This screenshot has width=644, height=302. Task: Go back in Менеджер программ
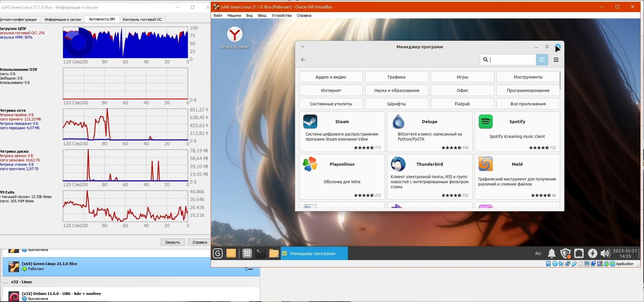303,60
